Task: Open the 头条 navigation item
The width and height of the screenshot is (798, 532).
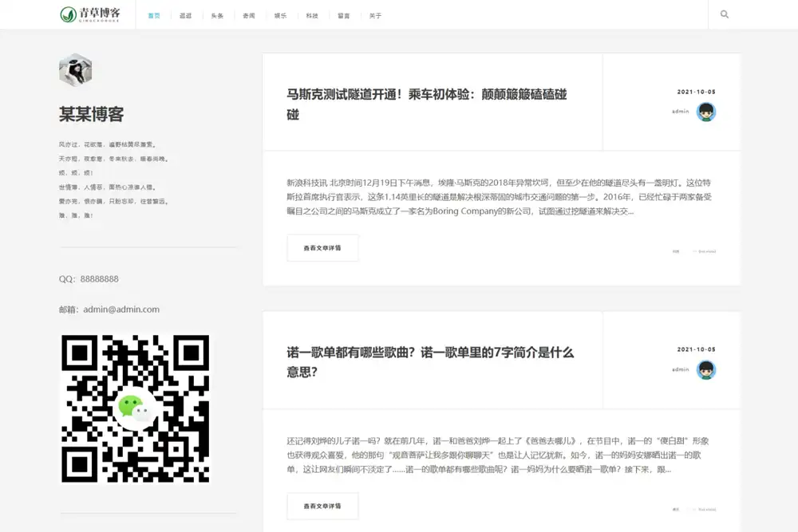Action: (217, 16)
